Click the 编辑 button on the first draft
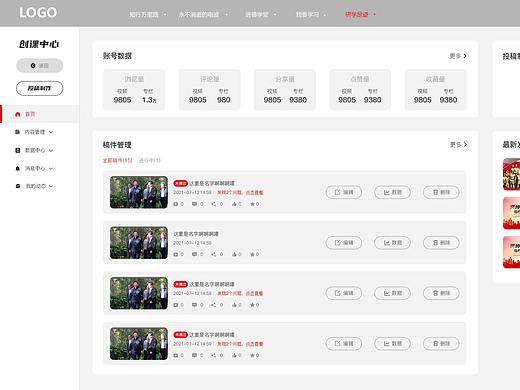The image size is (520, 390). coord(344,192)
